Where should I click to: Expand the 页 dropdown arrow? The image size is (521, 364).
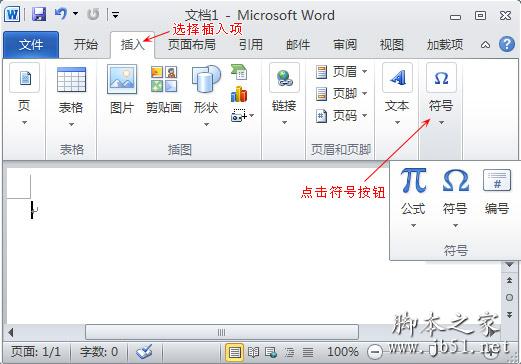click(x=24, y=123)
